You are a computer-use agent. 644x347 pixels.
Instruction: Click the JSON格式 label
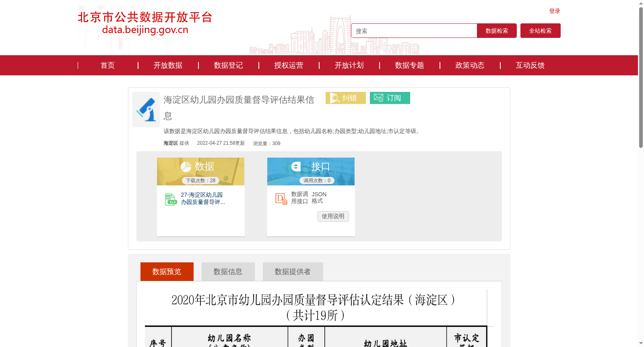(x=319, y=197)
